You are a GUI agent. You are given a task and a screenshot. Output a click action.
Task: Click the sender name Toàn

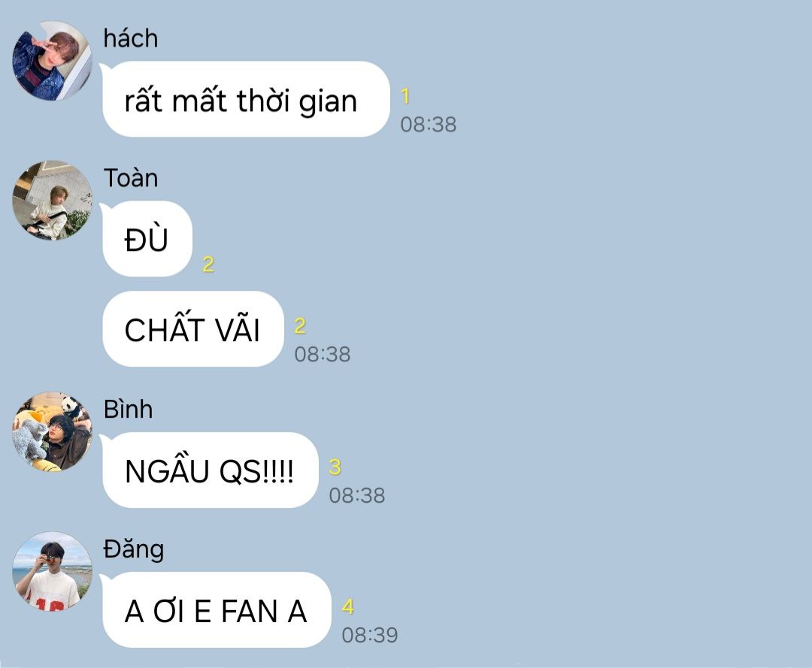[131, 178]
